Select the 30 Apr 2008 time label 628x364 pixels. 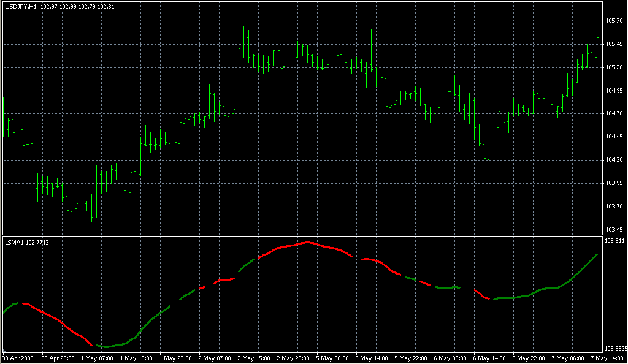coord(17,358)
